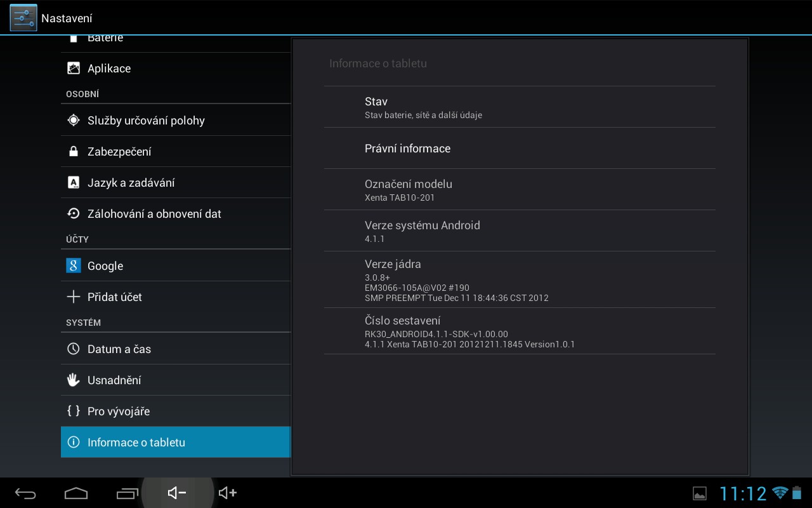Tap the 11:12 clock in status bar
This screenshot has height=508, width=812.
pyautogui.click(x=743, y=493)
